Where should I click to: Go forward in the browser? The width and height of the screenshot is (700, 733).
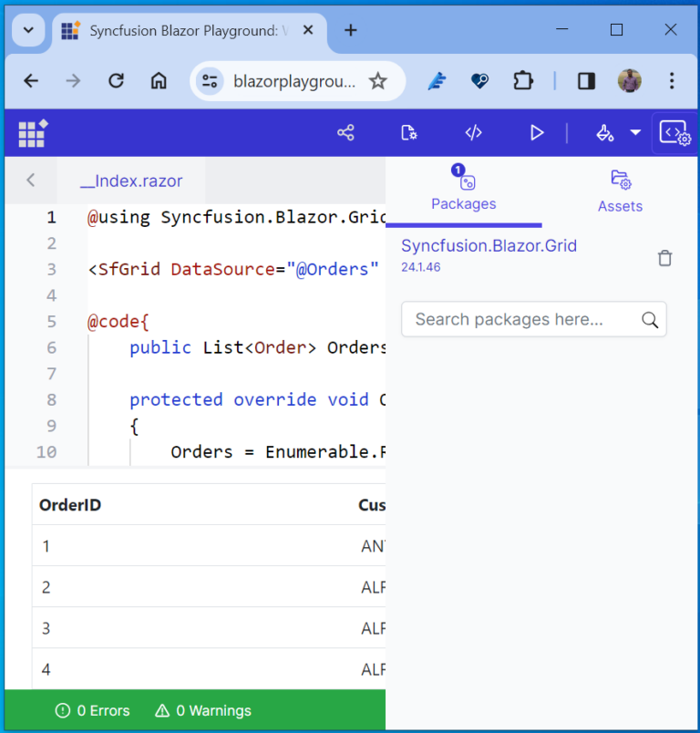point(73,81)
